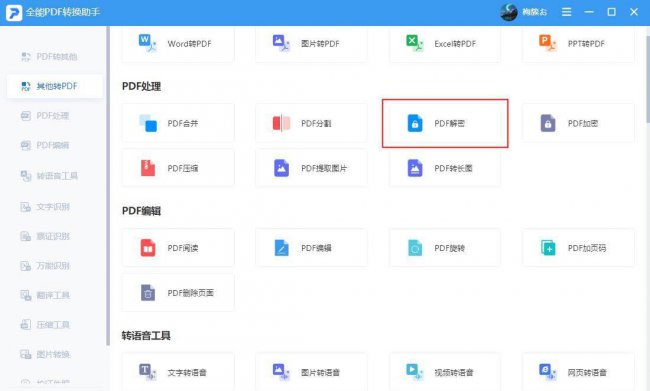The width and height of the screenshot is (650, 391).
Task: Click the sidebar vertical scrollbar
Action: click(x=108, y=186)
